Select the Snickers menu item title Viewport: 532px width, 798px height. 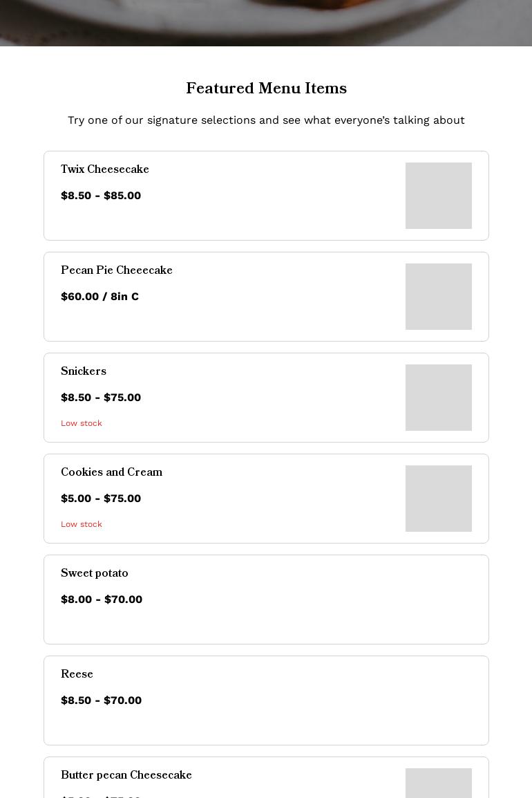[84, 372]
